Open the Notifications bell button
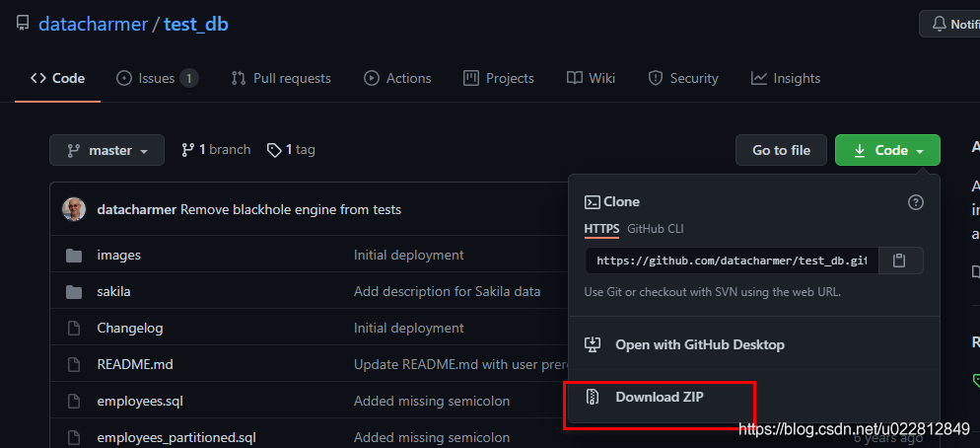Viewport: 980px width, 448px height. [x=950, y=24]
